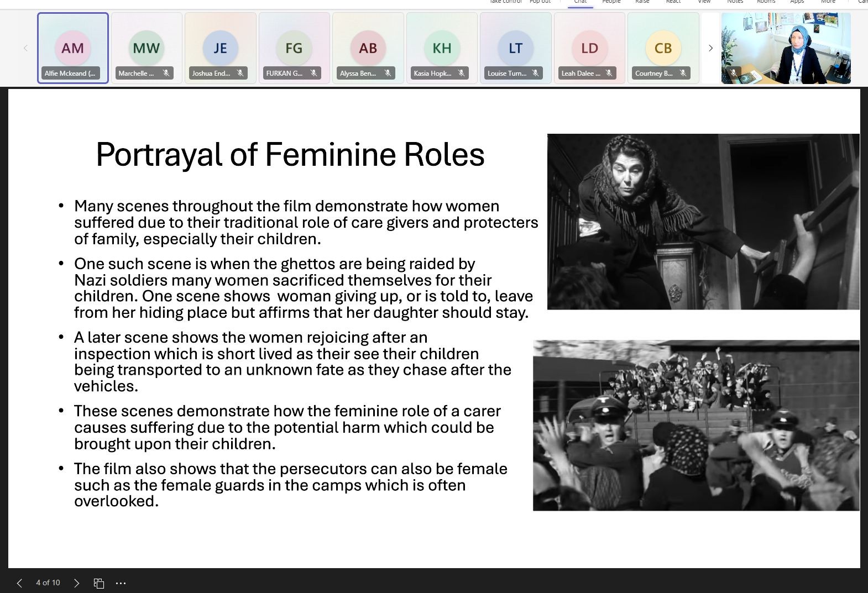The height and width of the screenshot is (593, 868).
Task: Open the Apps option
Action: pos(797,2)
